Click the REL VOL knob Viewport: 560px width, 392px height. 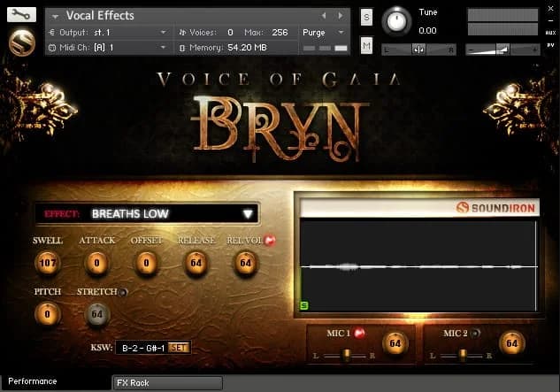pyautogui.click(x=245, y=263)
